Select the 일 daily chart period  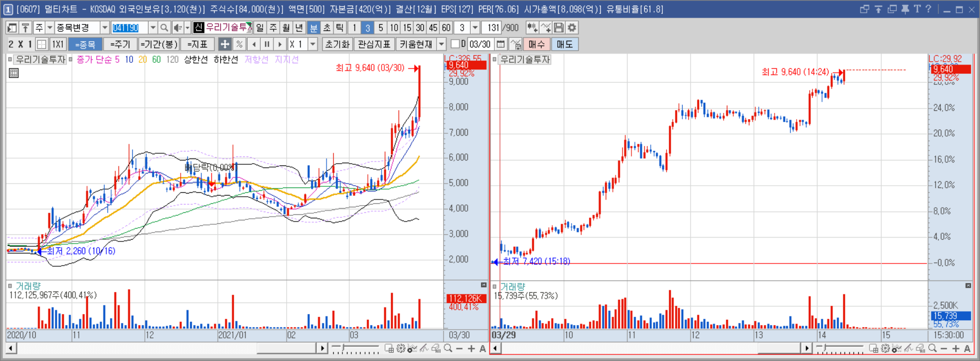pyautogui.click(x=260, y=28)
